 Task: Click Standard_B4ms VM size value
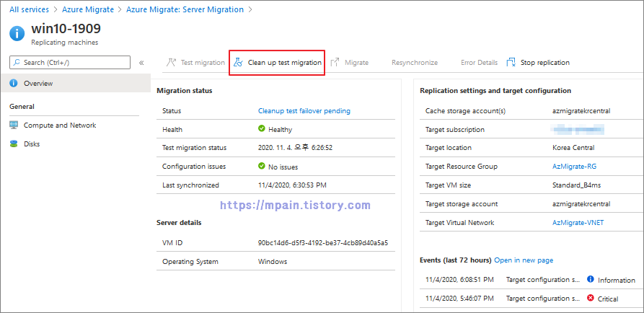(577, 185)
